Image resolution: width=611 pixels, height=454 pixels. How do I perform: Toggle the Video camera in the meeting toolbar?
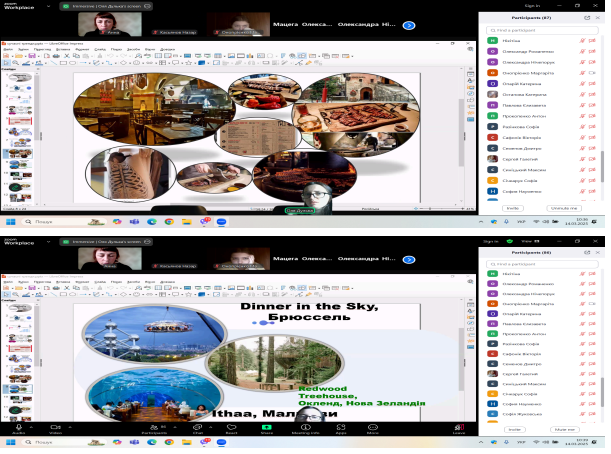55,428
